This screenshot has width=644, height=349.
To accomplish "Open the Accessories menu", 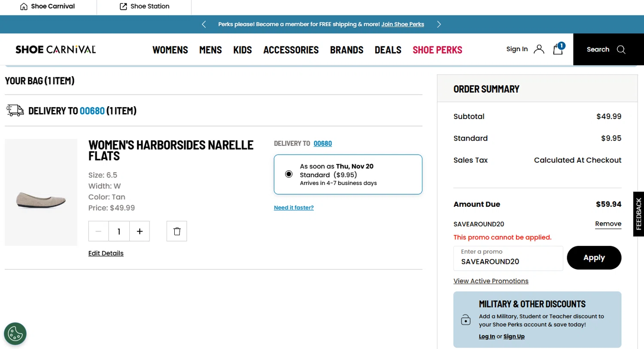I will click(291, 50).
